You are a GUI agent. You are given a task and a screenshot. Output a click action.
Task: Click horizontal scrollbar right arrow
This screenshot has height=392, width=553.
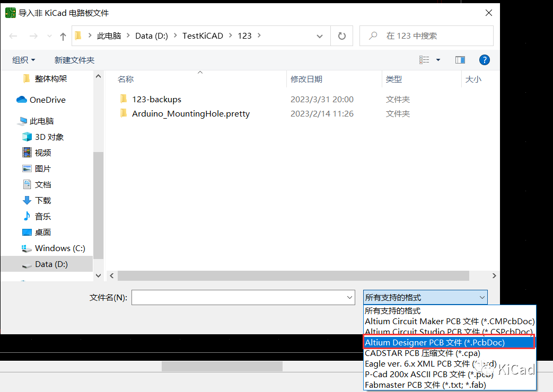(494, 275)
